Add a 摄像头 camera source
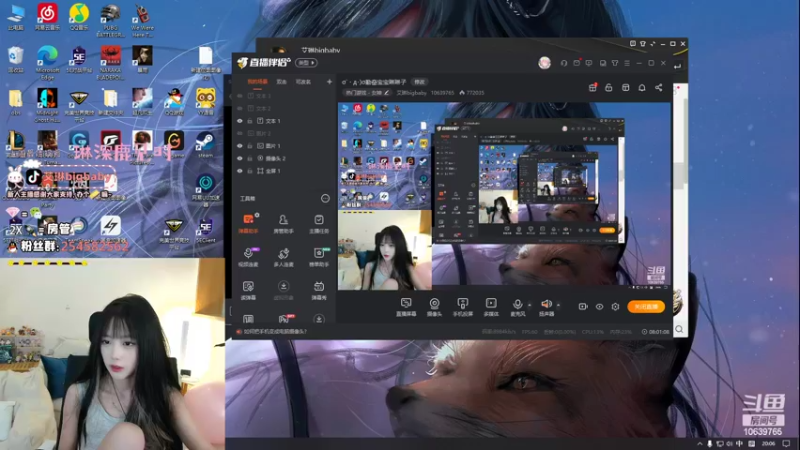This screenshot has width=800, height=450. (434, 307)
